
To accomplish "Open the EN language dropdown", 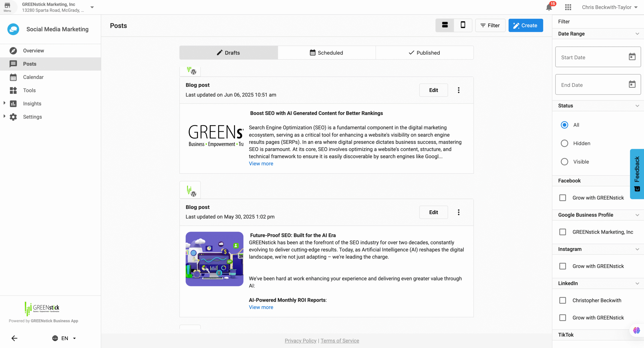I will click(x=64, y=338).
